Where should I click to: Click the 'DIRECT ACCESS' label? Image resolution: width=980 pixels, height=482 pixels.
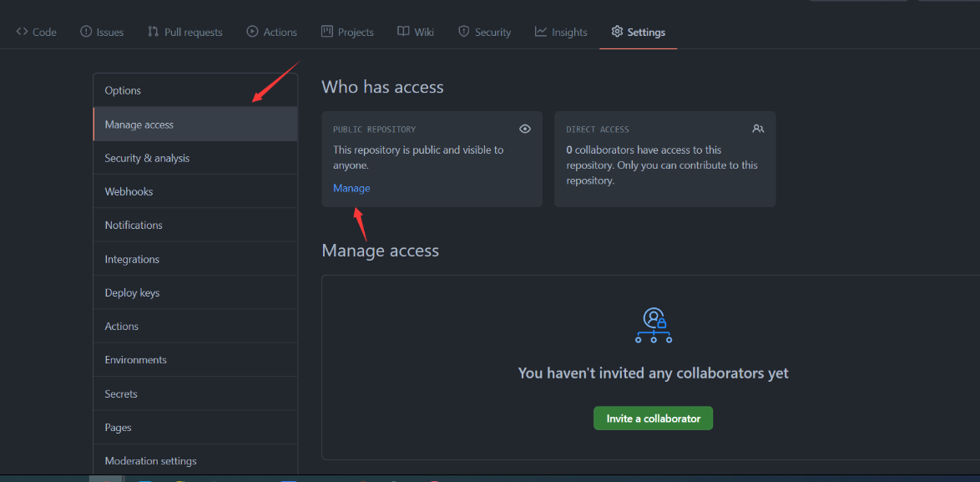(x=598, y=129)
